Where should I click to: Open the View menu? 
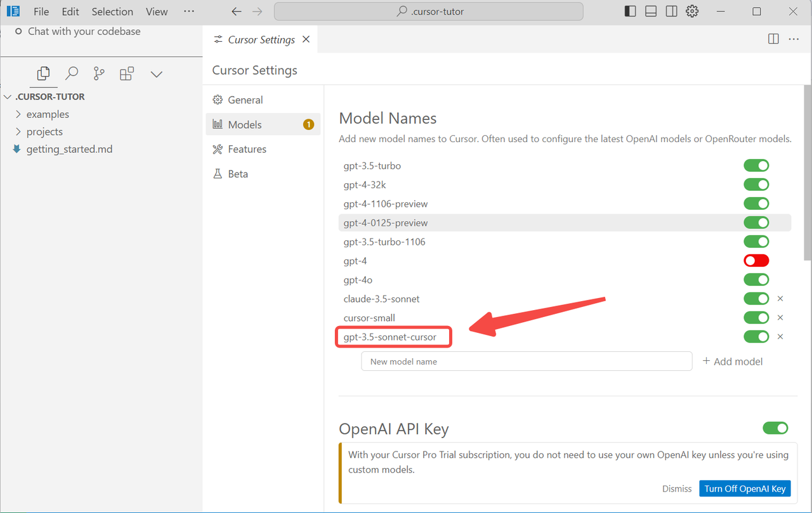coord(157,11)
